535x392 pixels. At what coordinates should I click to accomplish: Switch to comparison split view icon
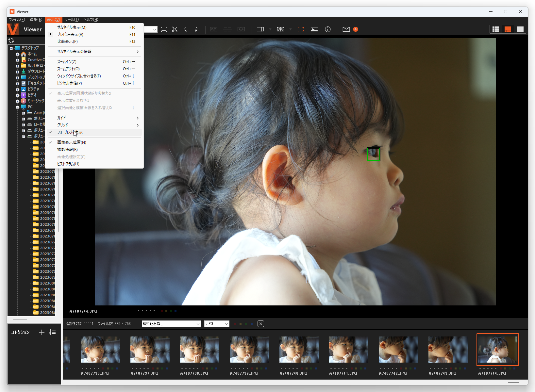point(520,29)
